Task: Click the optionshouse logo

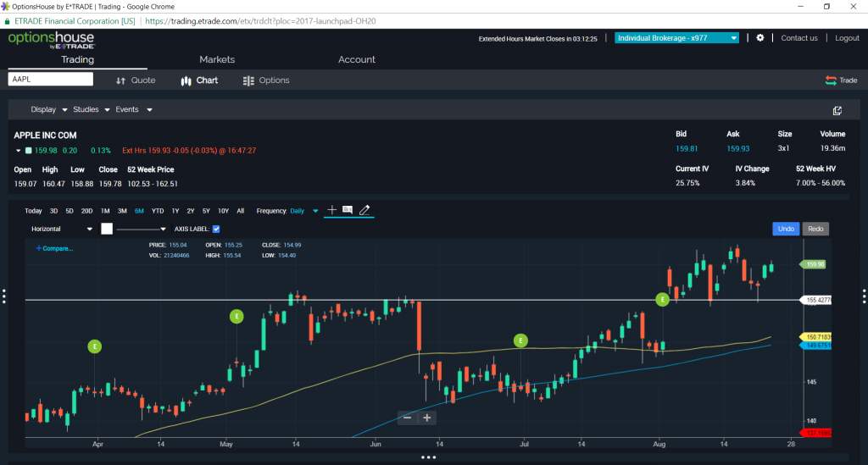Action: pyautogui.click(x=51, y=40)
